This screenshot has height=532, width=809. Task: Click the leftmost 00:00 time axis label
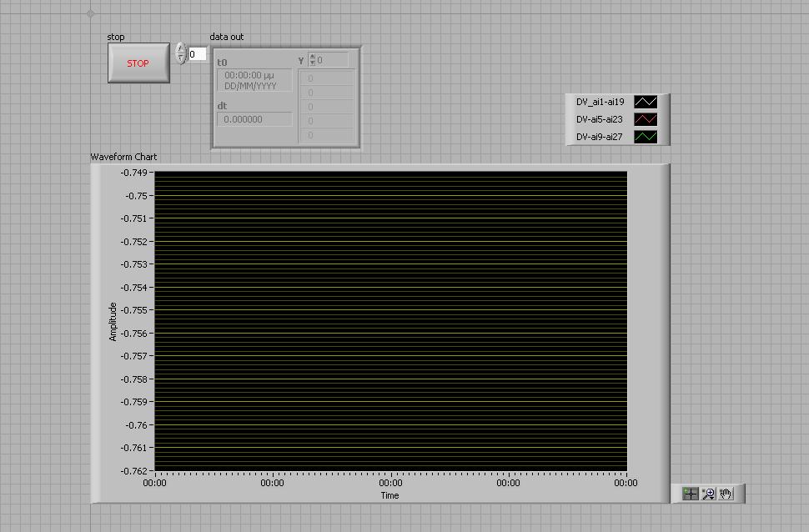tap(154, 483)
